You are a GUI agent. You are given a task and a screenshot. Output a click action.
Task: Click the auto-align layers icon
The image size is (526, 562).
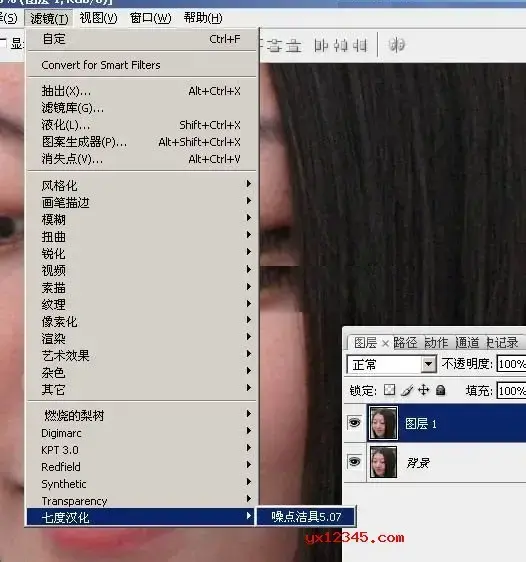(x=396, y=45)
